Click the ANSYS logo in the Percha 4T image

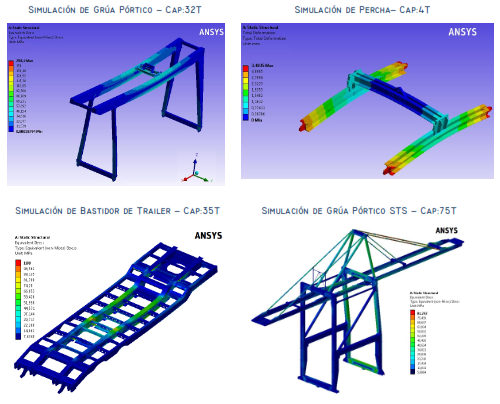tap(462, 32)
